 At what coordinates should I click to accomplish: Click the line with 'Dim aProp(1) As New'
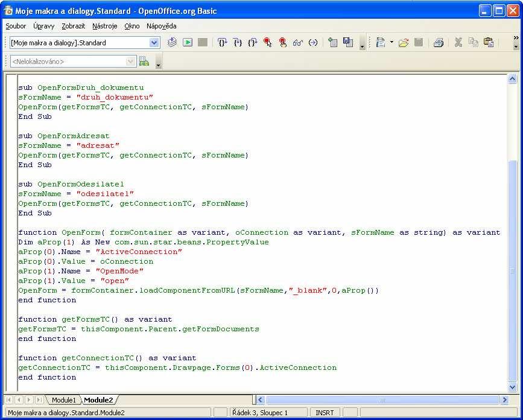(x=144, y=242)
